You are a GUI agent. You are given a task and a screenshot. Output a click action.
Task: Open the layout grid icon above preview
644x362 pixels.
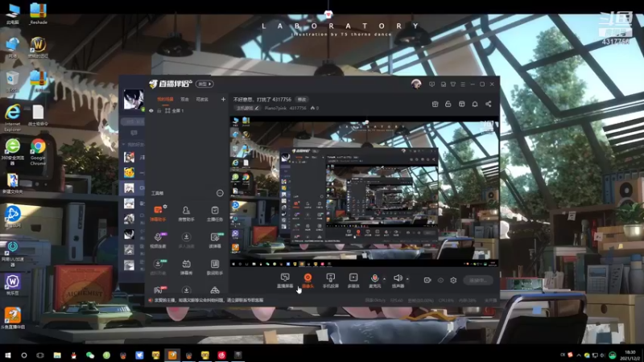point(461,104)
